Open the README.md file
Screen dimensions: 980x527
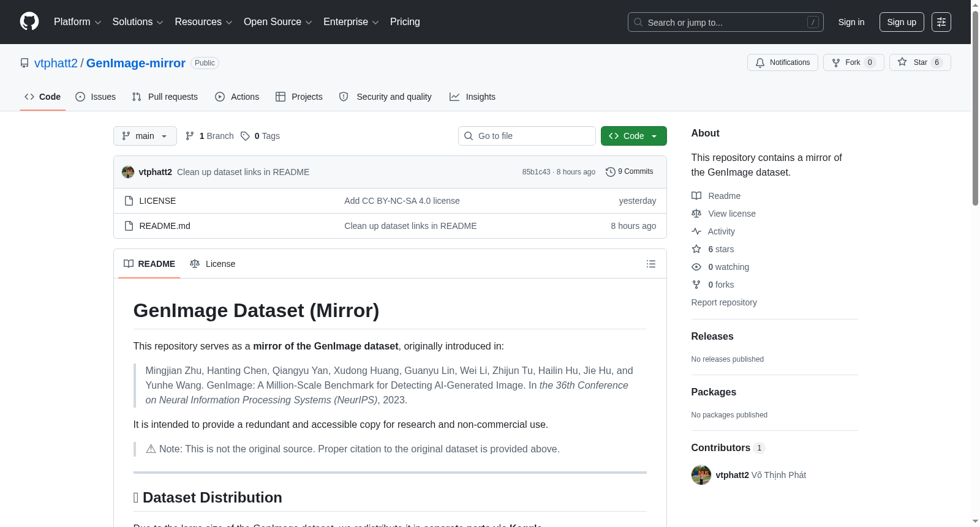[165, 226]
